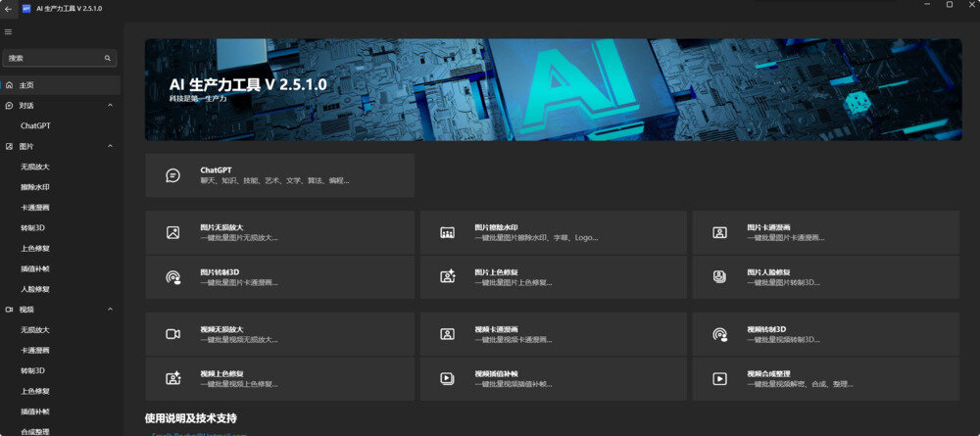The image size is (980, 436).
Task: Click the 视频转制3D card icon
Action: click(x=720, y=334)
